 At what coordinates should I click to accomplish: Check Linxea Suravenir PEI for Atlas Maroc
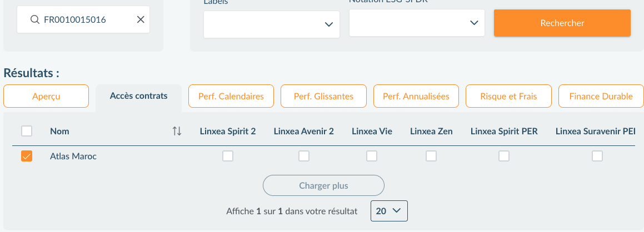597,157
